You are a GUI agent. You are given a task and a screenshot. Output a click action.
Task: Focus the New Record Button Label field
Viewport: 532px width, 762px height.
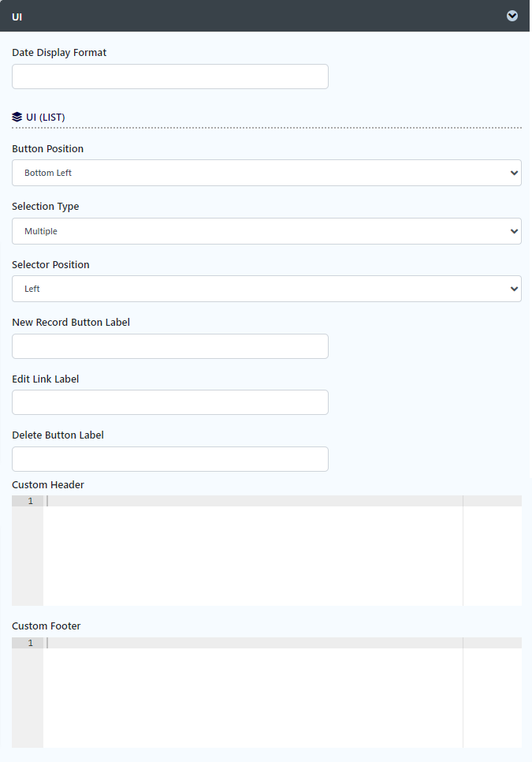click(x=170, y=346)
